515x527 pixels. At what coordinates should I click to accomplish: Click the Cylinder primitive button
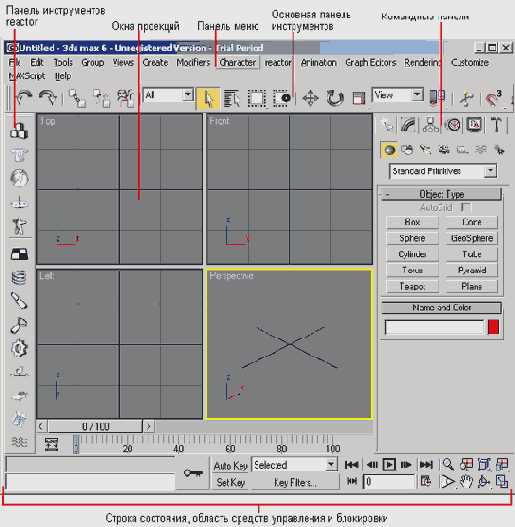pos(412,254)
